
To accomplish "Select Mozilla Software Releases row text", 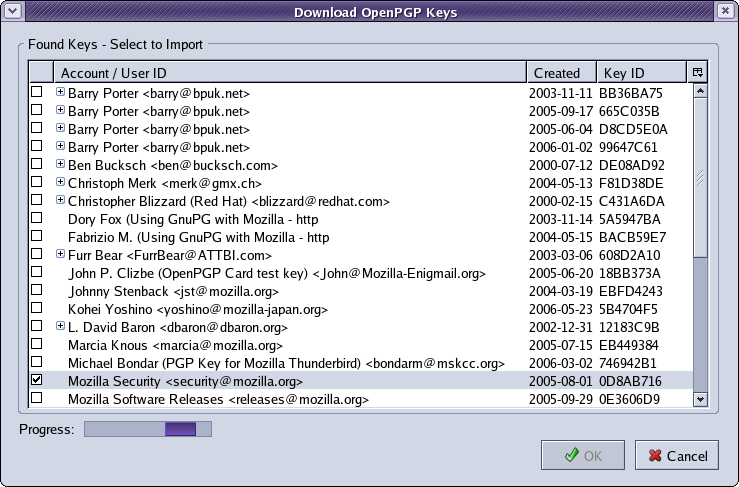I will (x=218, y=400).
